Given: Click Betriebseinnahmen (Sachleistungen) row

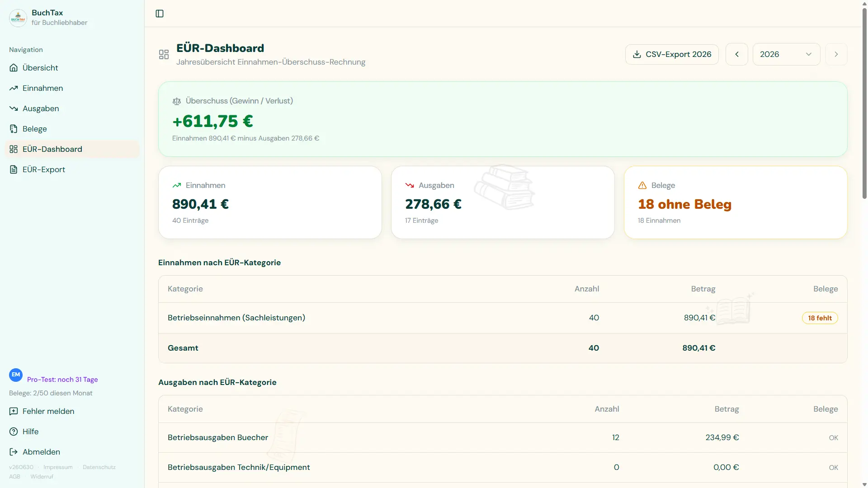Looking at the screenshot, I should (x=503, y=318).
